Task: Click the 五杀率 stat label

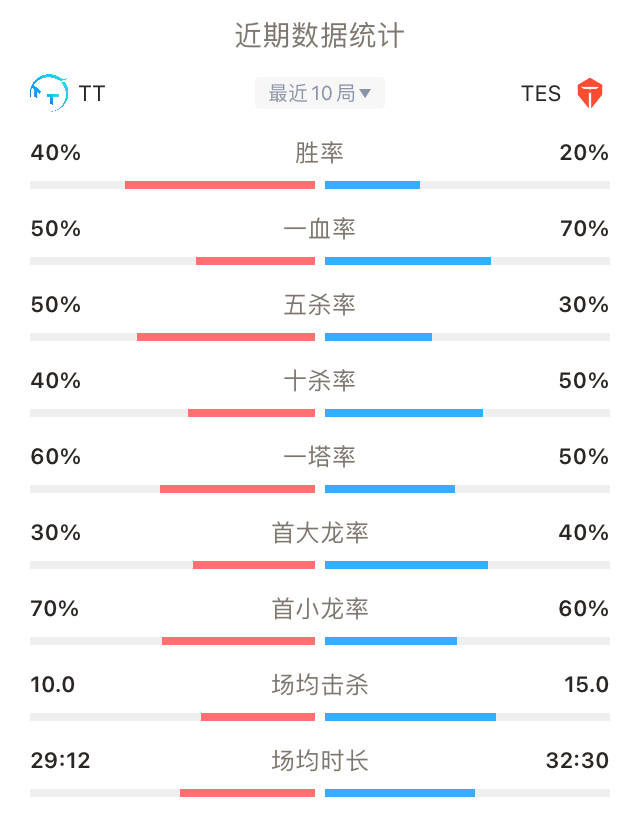Action: pyautogui.click(x=319, y=305)
